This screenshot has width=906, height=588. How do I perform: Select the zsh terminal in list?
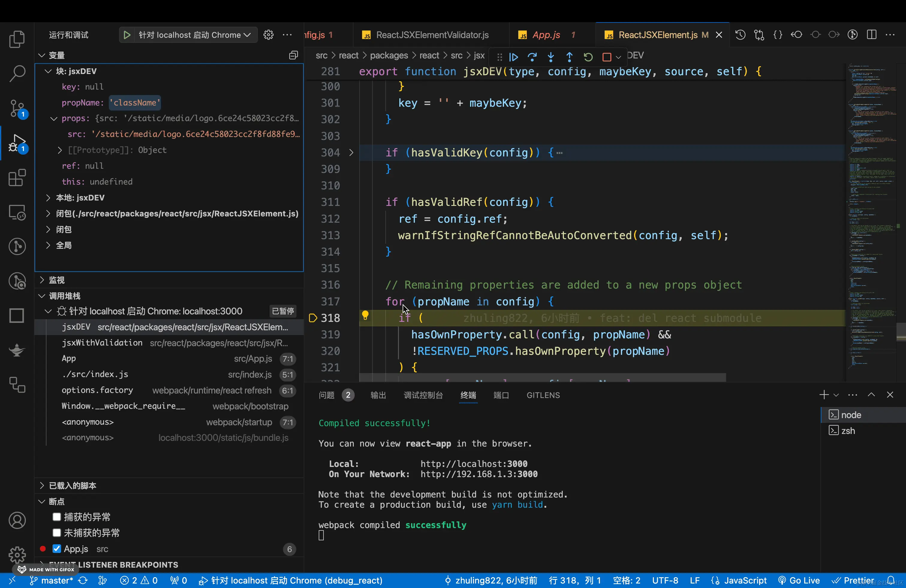(x=848, y=431)
